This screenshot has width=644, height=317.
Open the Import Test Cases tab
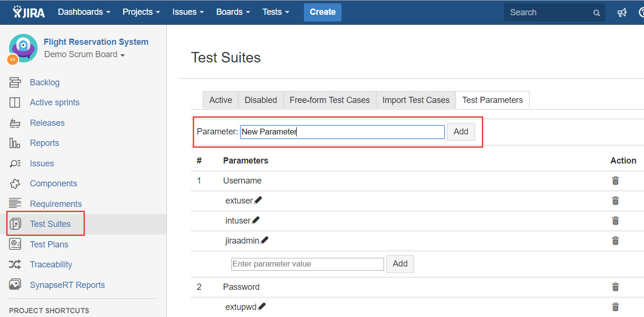(415, 100)
